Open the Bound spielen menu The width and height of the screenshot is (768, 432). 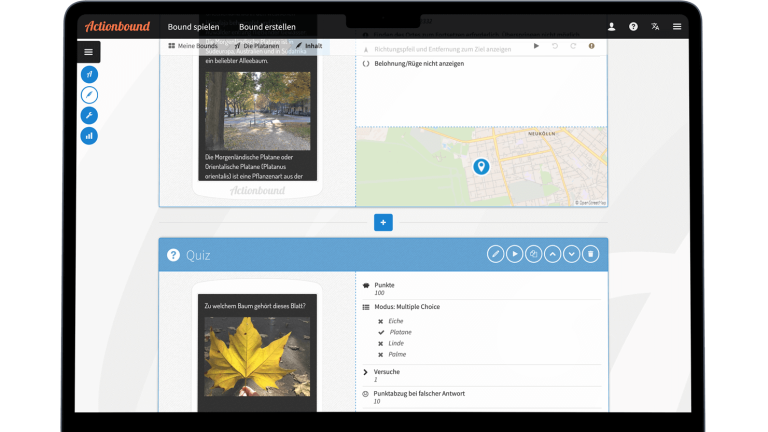click(x=193, y=27)
